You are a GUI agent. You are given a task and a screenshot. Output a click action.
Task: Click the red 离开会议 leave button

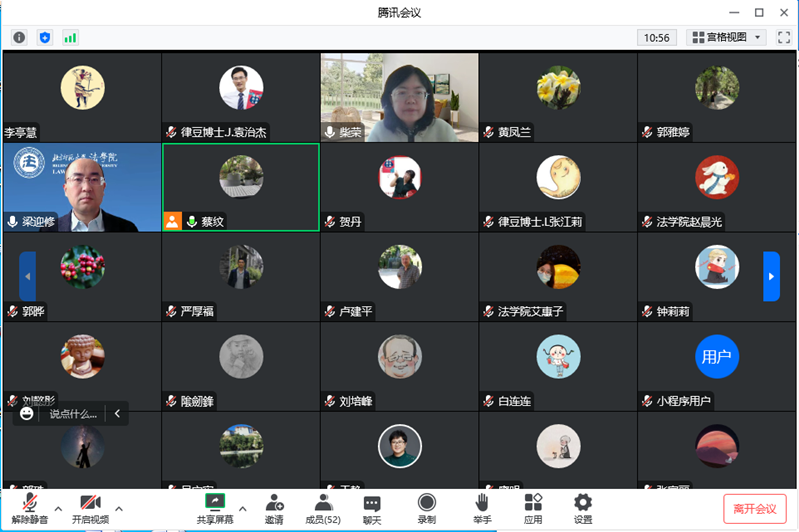pos(755,508)
